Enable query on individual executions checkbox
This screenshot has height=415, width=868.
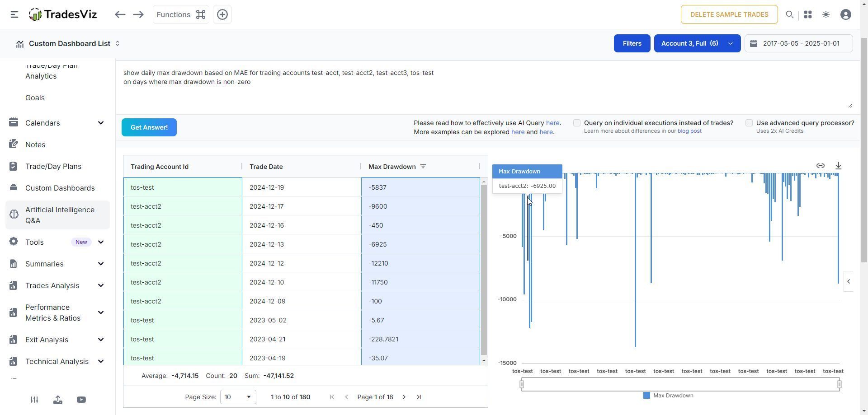577,123
